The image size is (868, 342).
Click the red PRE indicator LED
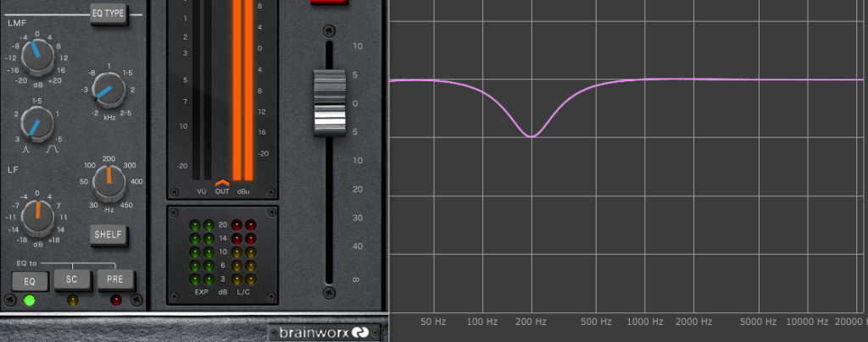point(115,300)
